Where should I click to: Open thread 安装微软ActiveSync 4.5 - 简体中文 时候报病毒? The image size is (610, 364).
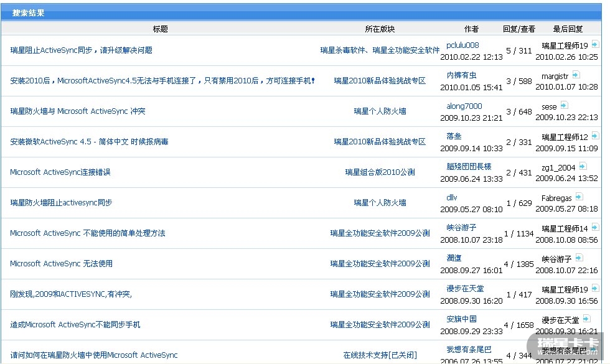(x=89, y=142)
